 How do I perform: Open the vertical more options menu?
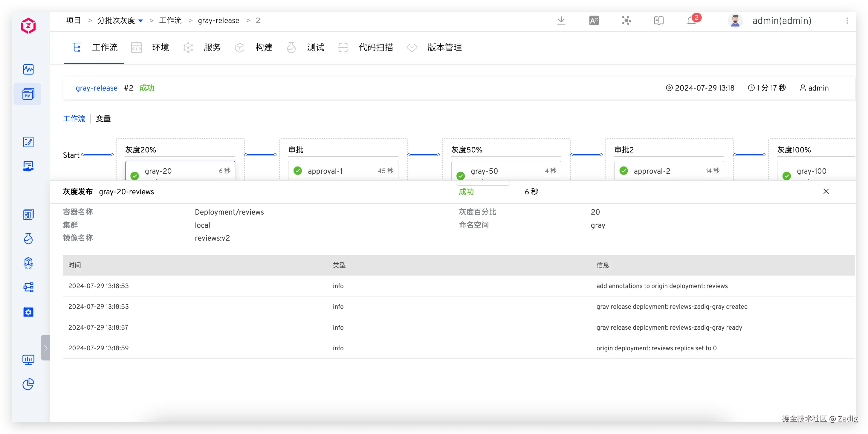[x=847, y=21]
